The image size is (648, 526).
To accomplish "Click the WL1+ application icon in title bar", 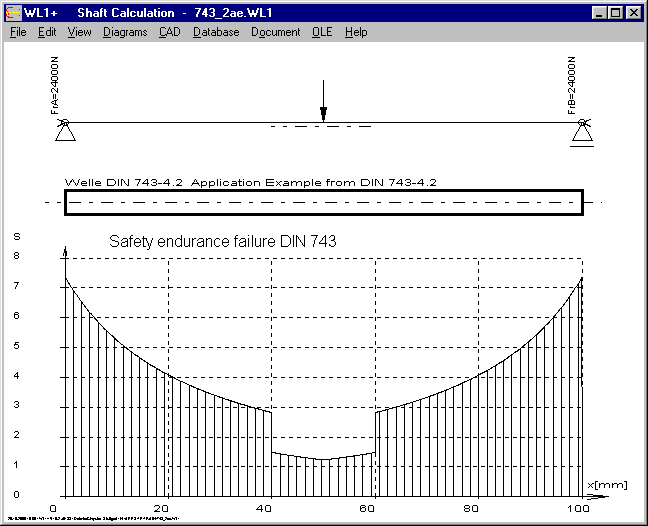I will pos(13,13).
